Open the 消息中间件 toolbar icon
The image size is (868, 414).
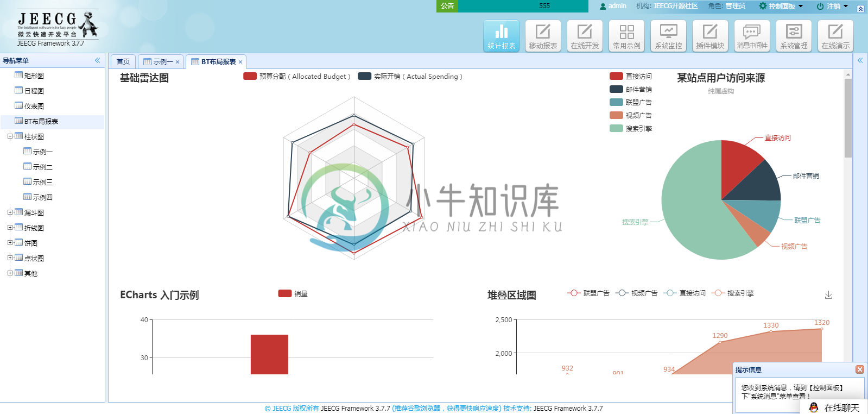pyautogui.click(x=752, y=36)
